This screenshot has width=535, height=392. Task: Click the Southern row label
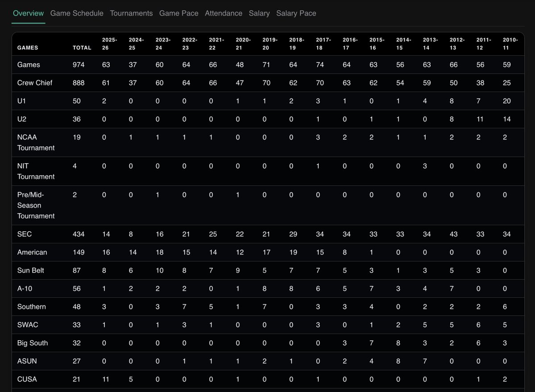(31, 307)
